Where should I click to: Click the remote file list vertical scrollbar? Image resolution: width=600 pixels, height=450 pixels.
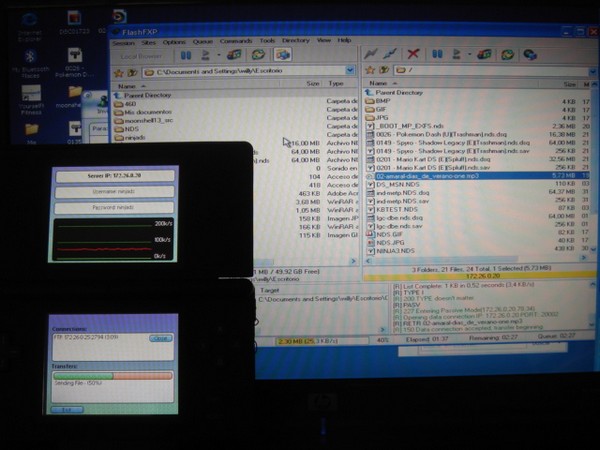pyautogui.click(x=594, y=166)
